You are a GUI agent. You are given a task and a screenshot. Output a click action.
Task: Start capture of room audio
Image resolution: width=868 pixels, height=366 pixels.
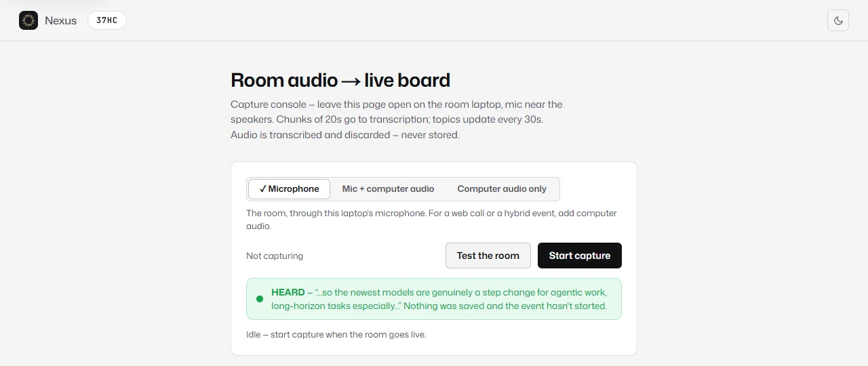point(580,256)
